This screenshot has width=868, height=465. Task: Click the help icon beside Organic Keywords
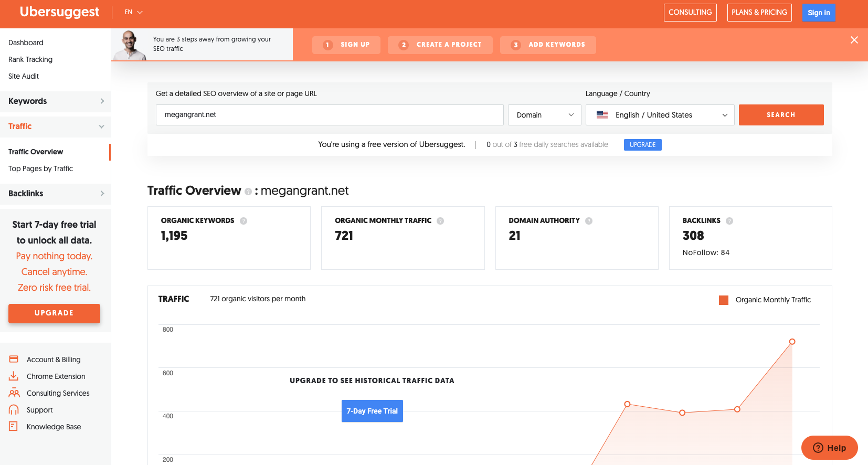tap(244, 221)
